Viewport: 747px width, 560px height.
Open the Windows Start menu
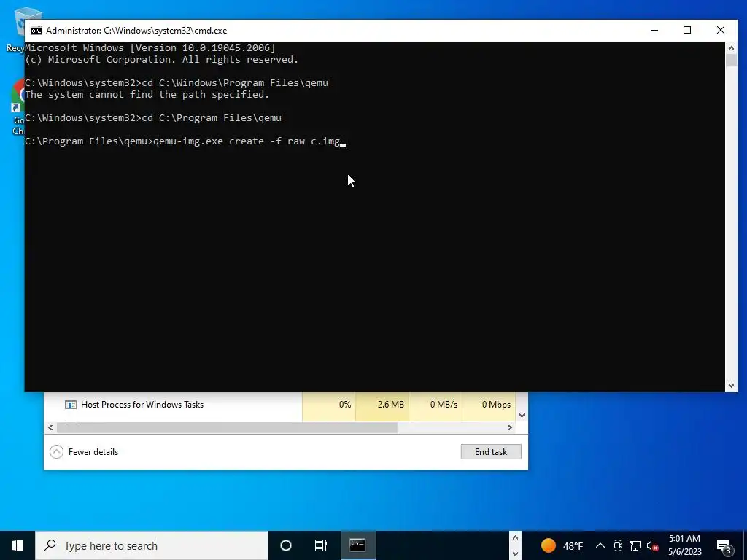[x=18, y=545]
